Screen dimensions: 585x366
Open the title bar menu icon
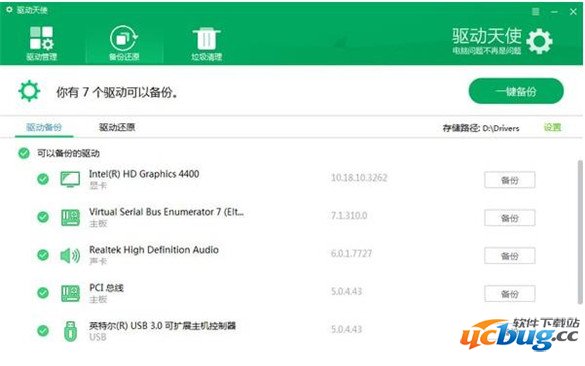pos(535,12)
